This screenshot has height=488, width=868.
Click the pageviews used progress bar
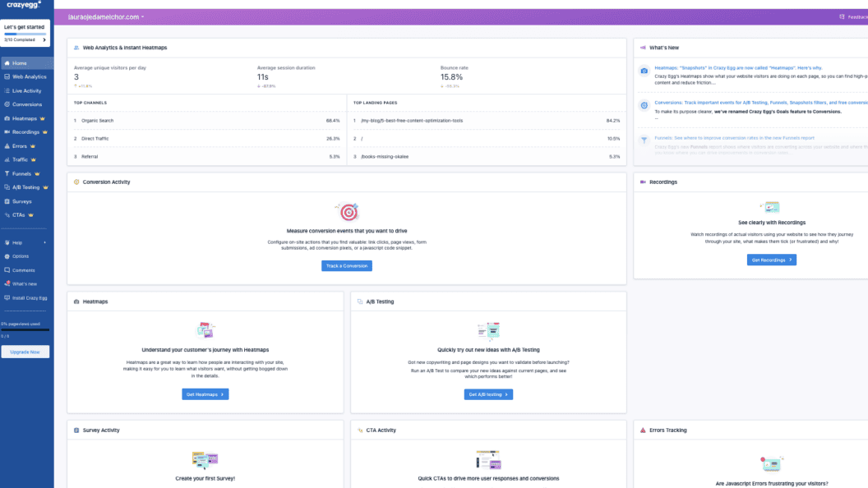point(25,329)
